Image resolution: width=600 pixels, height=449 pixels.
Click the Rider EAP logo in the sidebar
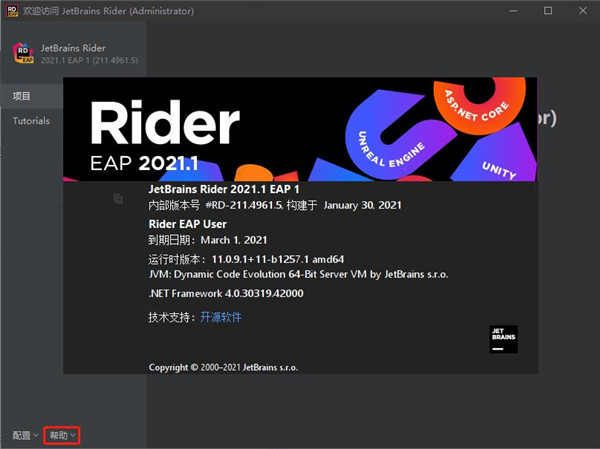pos(25,53)
